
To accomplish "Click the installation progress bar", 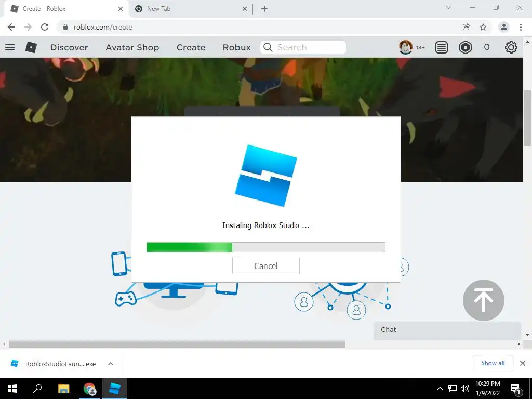I will (x=265, y=247).
